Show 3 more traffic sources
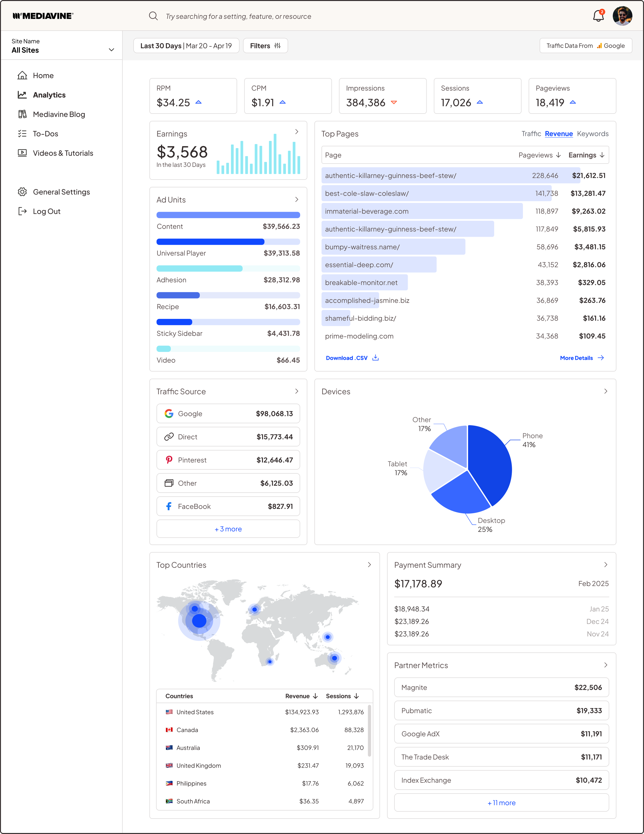 pyautogui.click(x=228, y=529)
